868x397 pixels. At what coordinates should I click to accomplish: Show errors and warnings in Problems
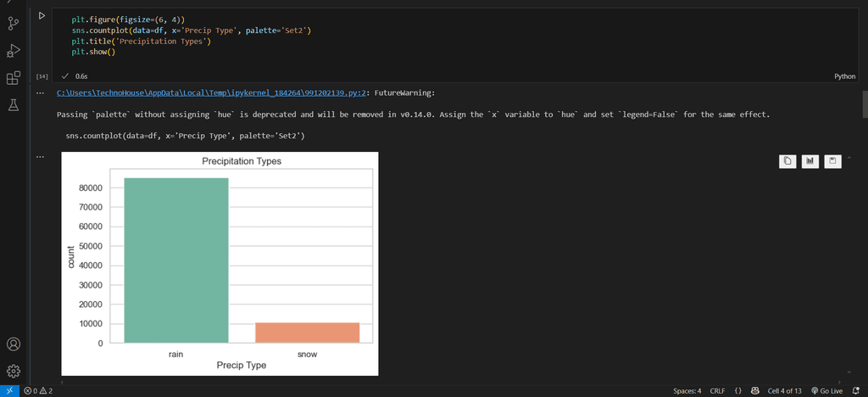pos(38,391)
